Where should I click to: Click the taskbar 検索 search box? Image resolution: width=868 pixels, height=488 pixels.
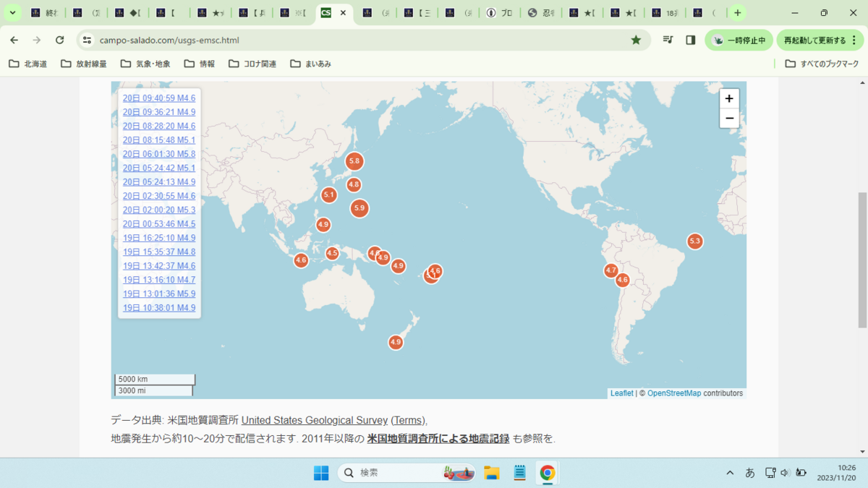pyautogui.click(x=407, y=473)
